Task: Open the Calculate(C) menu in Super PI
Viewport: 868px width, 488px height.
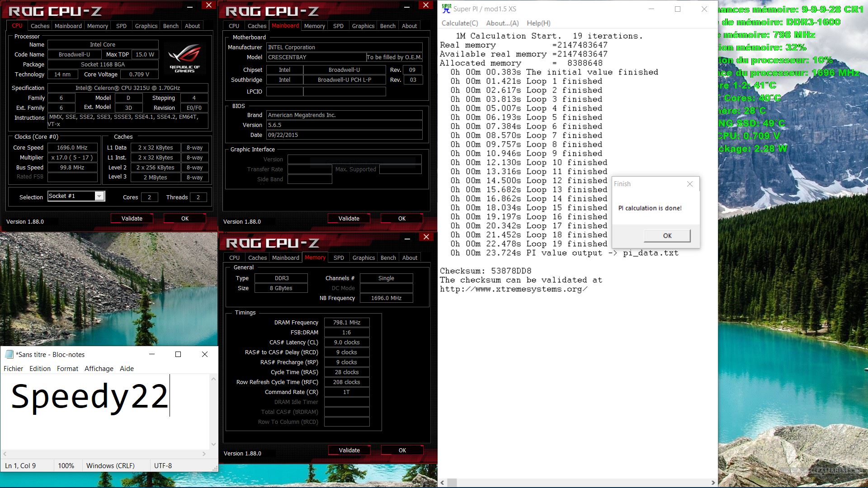Action: pyautogui.click(x=460, y=23)
